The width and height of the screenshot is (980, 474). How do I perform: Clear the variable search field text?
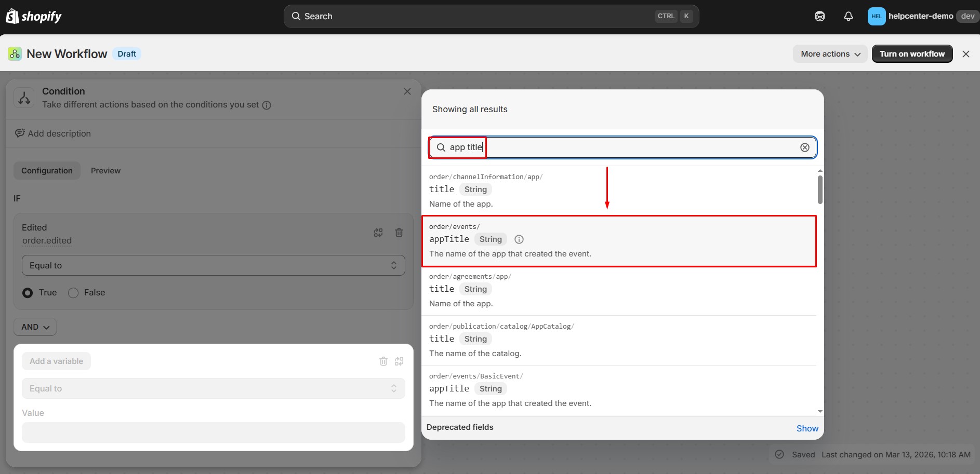point(804,147)
